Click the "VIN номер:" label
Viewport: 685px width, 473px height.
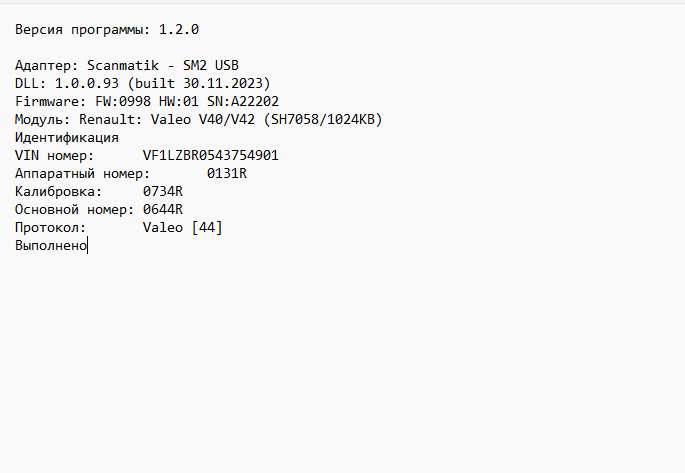[x=54, y=156]
